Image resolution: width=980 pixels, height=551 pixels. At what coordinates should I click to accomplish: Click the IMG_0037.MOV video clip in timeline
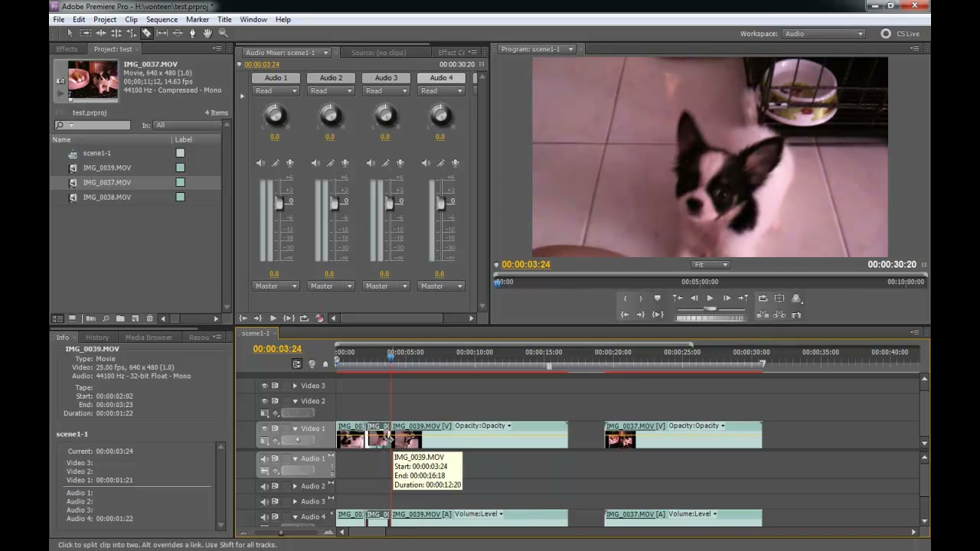[683, 435]
